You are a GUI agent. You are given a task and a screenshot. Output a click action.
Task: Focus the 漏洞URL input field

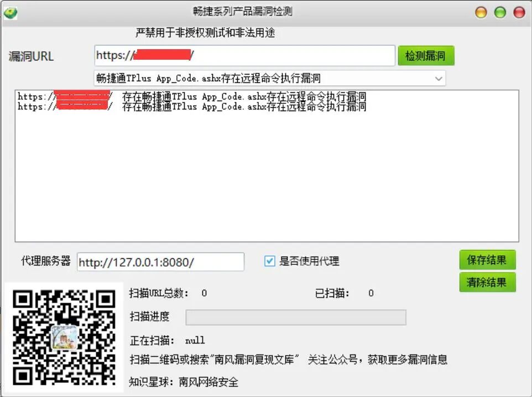244,55
